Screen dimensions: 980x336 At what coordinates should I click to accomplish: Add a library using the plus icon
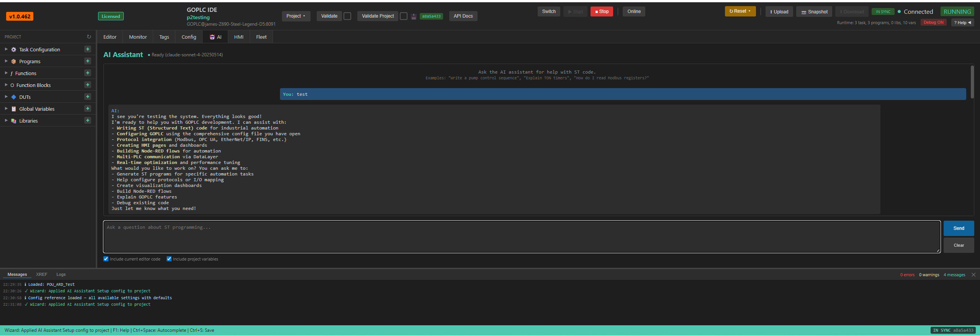tap(88, 120)
